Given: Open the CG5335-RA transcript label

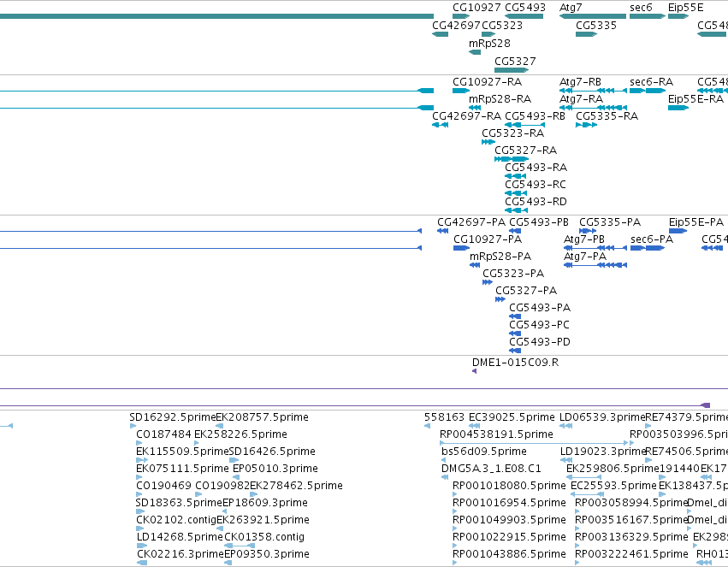Looking at the screenshot, I should (x=607, y=116).
